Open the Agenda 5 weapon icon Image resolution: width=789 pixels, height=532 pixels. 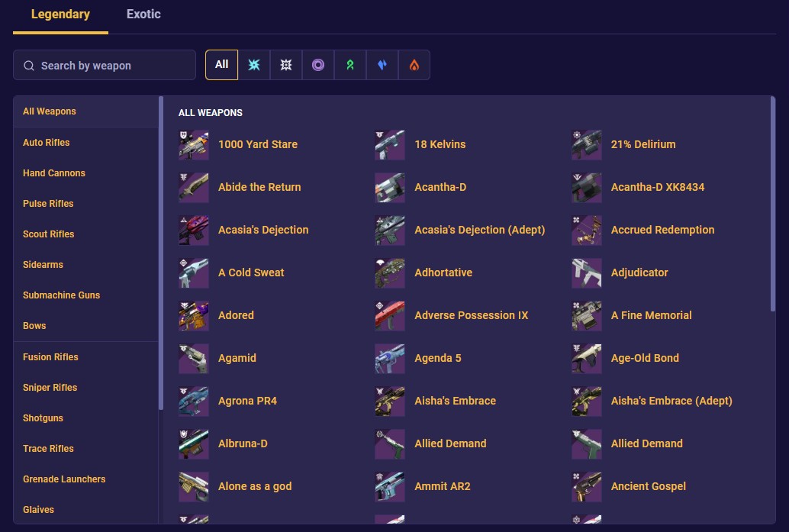click(390, 359)
